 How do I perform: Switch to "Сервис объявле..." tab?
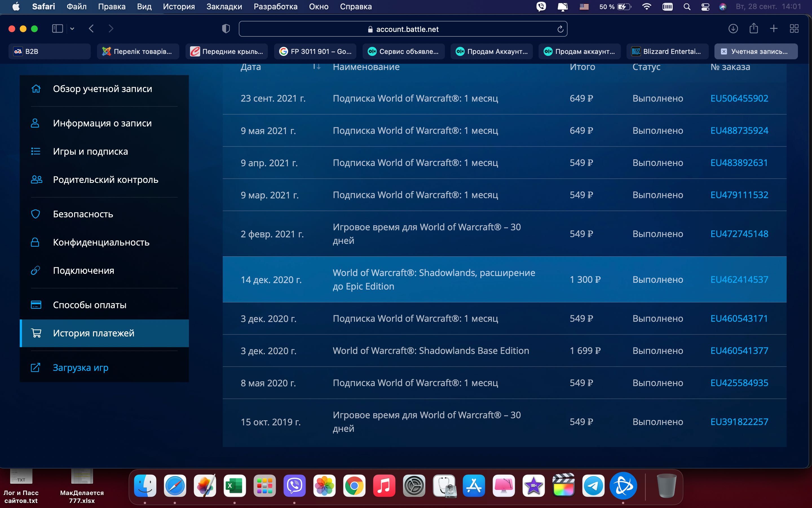[x=404, y=51]
